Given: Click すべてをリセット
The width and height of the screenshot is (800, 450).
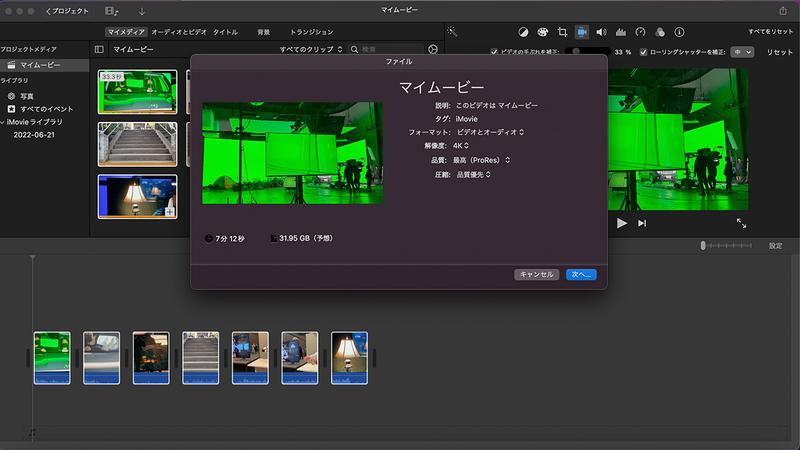Looking at the screenshot, I should click(770, 32).
